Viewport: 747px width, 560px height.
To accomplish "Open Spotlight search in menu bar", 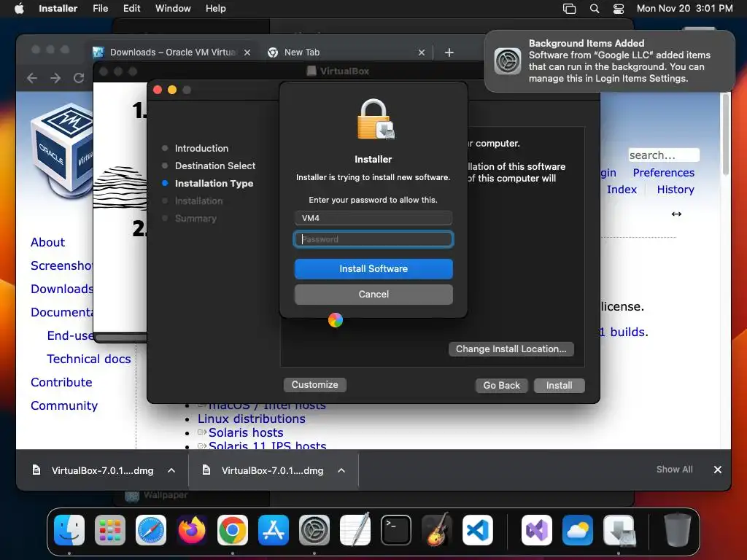I will [594, 9].
